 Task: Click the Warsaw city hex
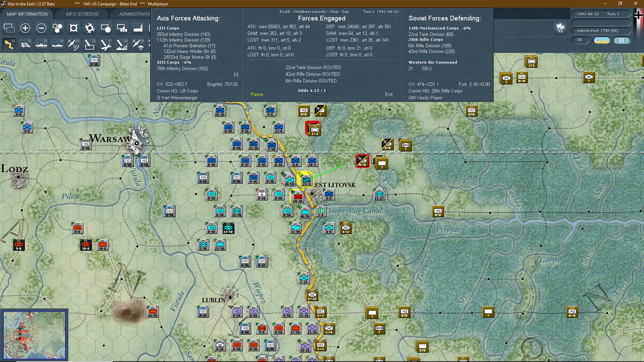[137, 143]
